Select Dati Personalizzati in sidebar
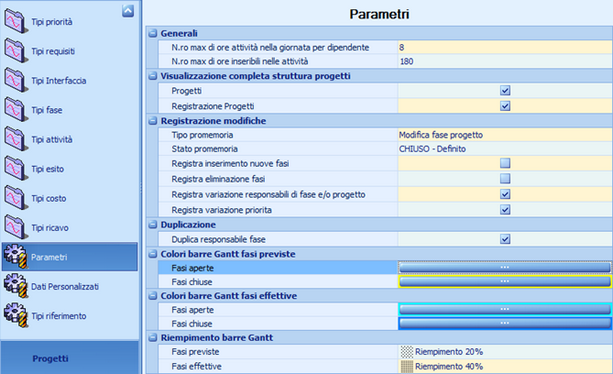Image resolution: width=613 pixels, height=374 pixels. pyautogui.click(x=65, y=286)
